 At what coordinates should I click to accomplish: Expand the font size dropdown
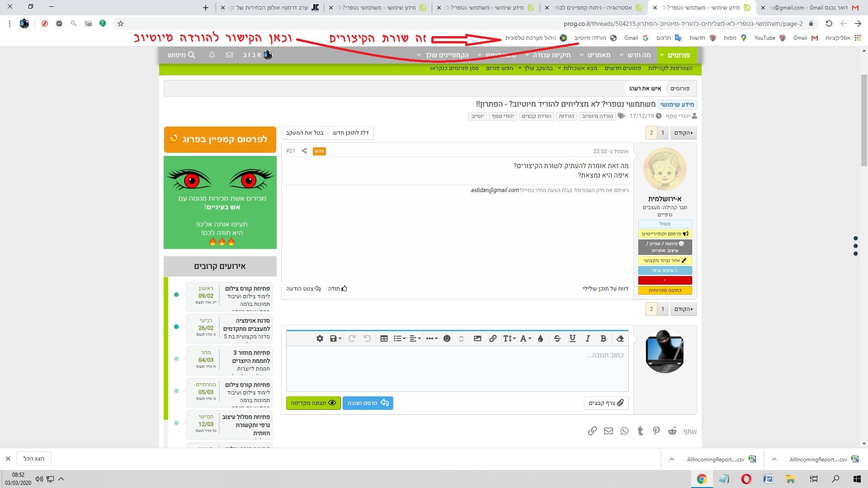coord(509,338)
